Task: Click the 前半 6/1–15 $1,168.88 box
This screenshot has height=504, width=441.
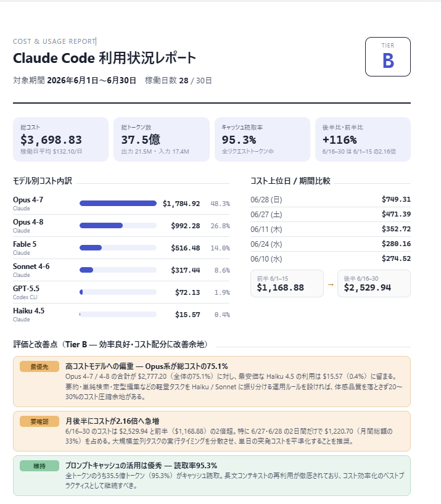Action: pos(287,284)
